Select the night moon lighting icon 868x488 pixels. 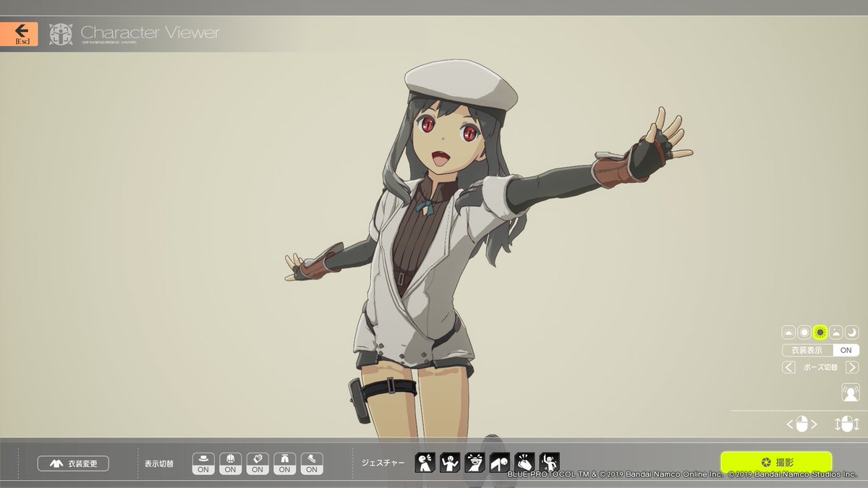(x=852, y=333)
